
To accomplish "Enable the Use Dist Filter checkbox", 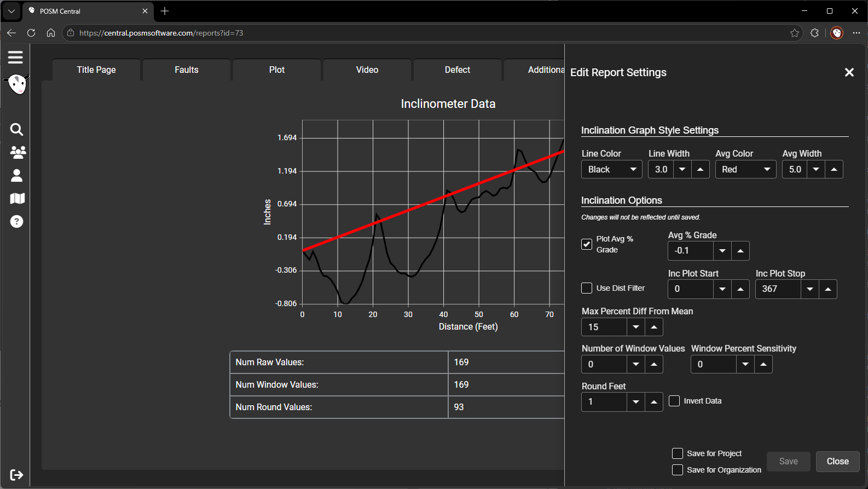I will pos(587,288).
